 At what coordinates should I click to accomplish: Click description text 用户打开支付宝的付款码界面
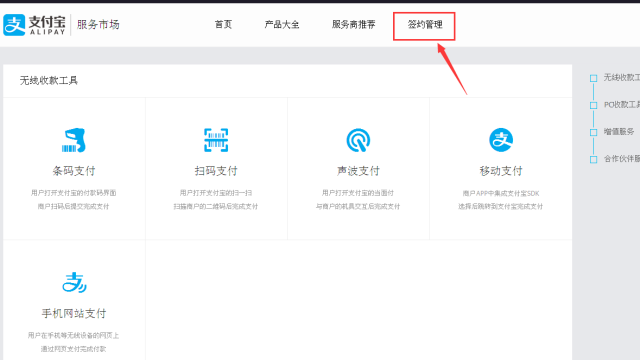pos(74,193)
